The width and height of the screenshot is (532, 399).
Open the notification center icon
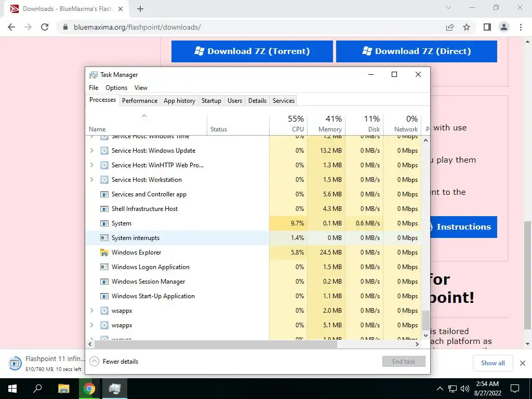coord(515,389)
